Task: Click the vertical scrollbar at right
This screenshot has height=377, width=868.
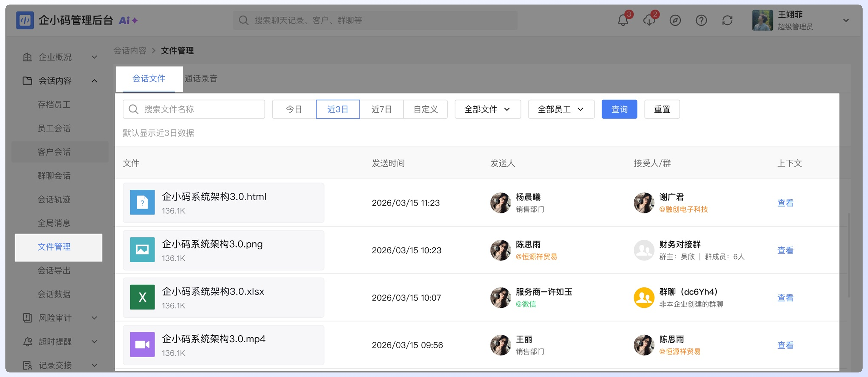Action: (x=849, y=255)
